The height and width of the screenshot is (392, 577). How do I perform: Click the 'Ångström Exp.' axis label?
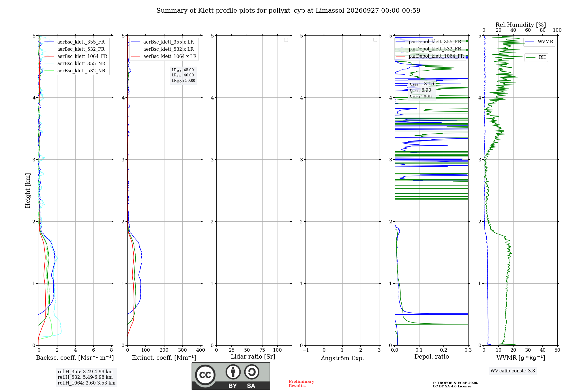click(x=342, y=358)
